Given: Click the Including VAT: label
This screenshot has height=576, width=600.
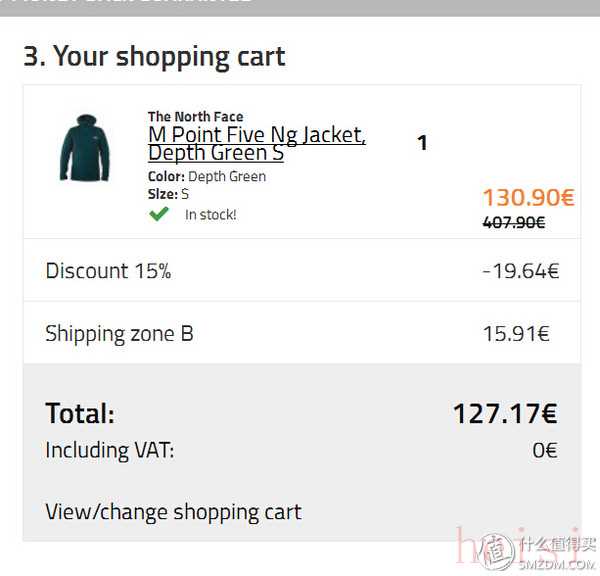Looking at the screenshot, I should tap(109, 450).
